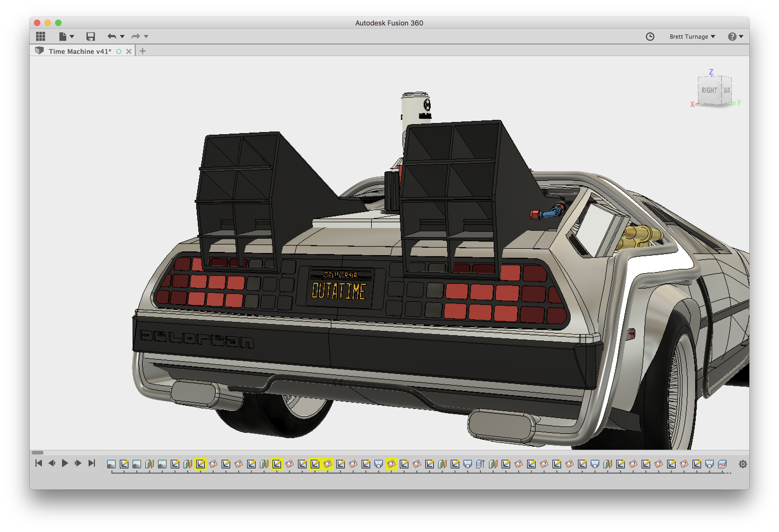Image resolution: width=779 pixels, height=532 pixels.
Task: Click the unsaved-changes circle indicator on the tab
Action: (119, 51)
